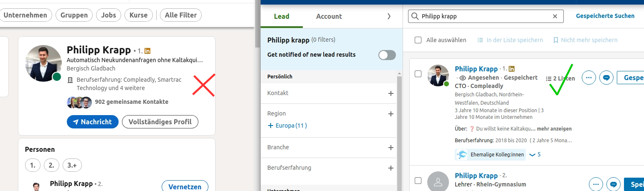Expand the Berufserfahrung filter
This screenshot has height=191, width=644.
[x=391, y=168]
